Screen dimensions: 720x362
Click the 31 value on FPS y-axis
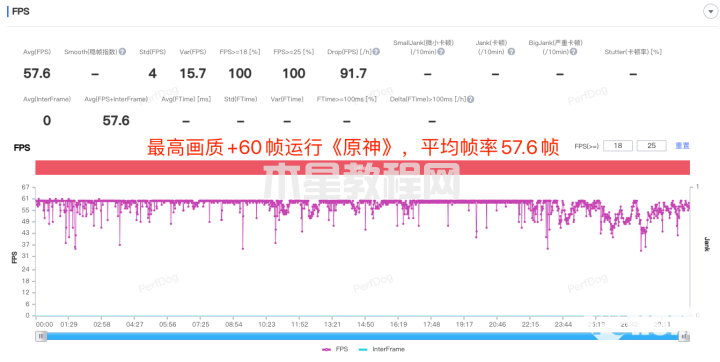pyautogui.click(x=26, y=256)
